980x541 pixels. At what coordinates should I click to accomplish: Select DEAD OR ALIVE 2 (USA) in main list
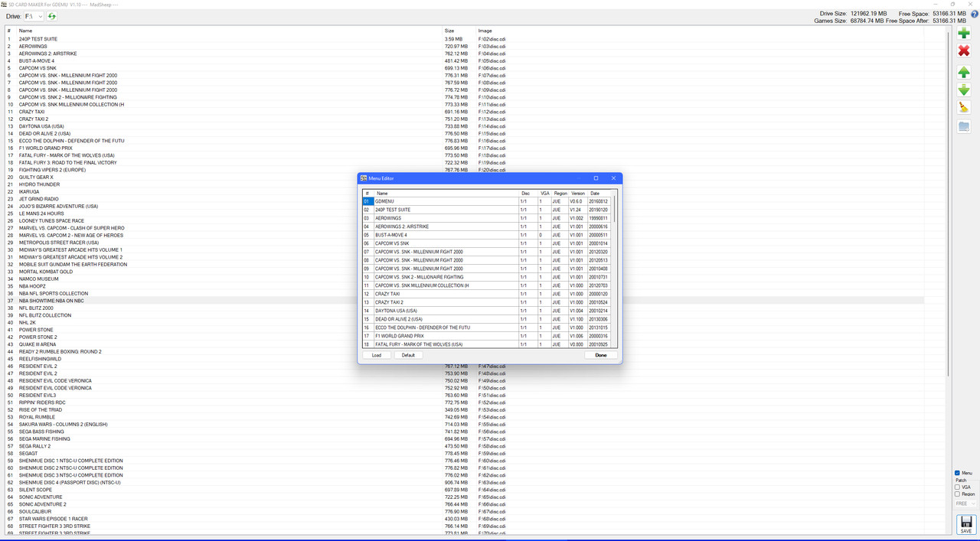(x=44, y=134)
